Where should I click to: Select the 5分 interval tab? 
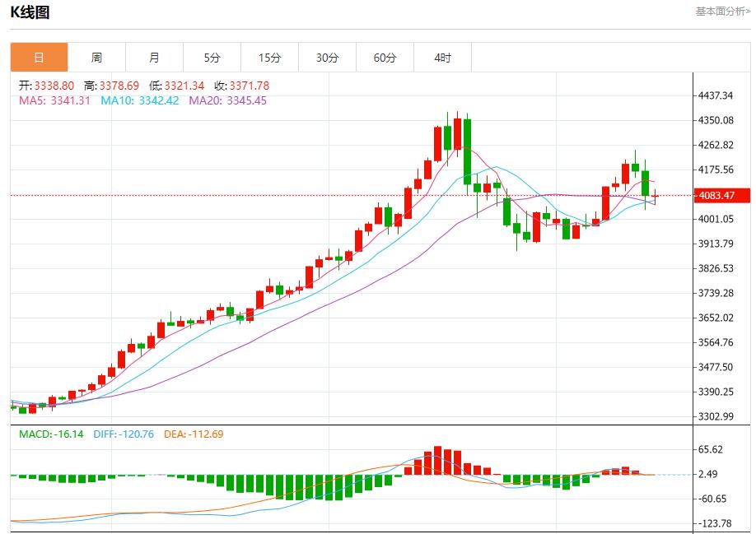pos(212,58)
